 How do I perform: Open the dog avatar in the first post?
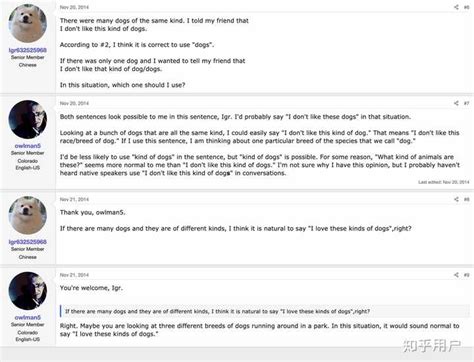point(28,23)
